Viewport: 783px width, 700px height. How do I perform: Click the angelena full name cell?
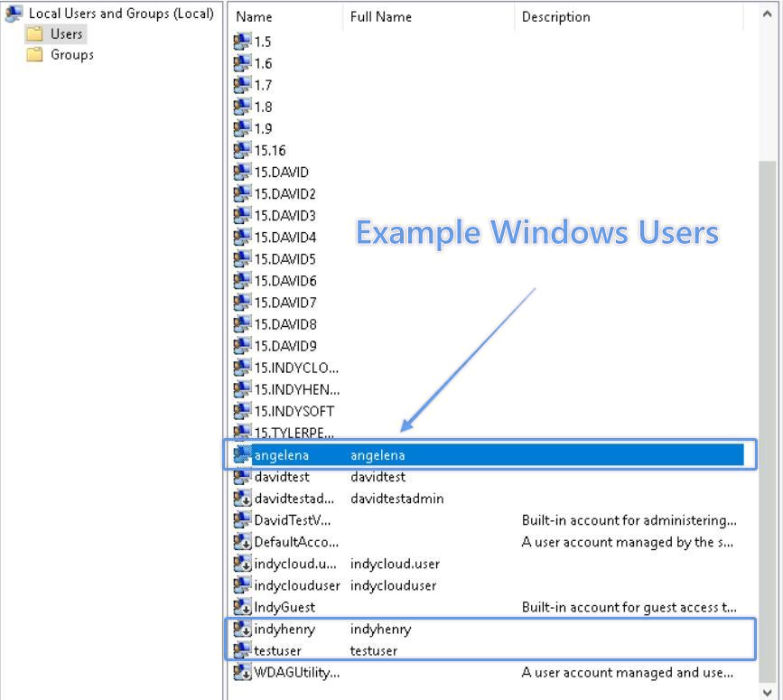378,455
